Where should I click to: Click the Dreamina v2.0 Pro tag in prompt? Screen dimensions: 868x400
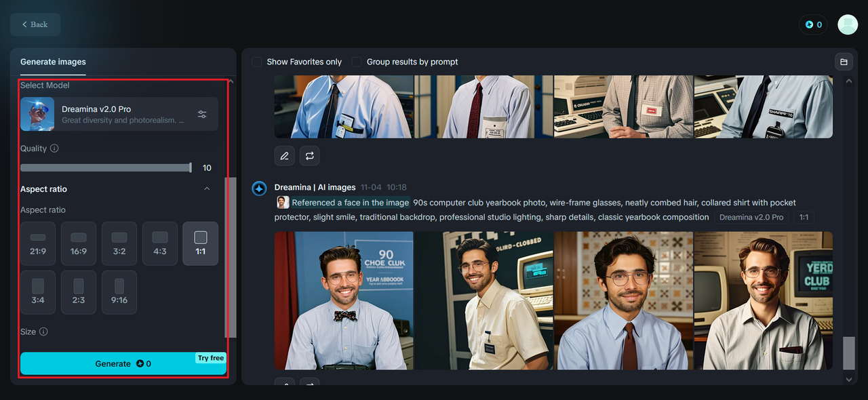tap(751, 218)
